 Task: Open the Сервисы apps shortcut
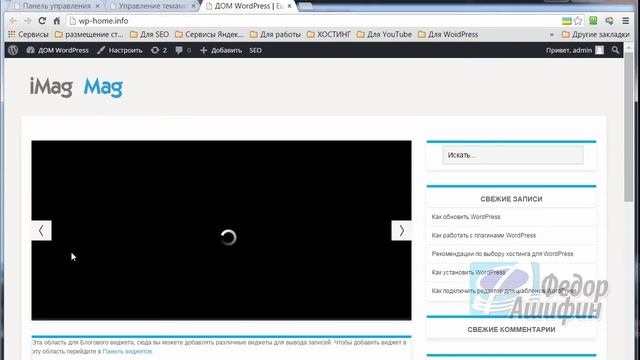click(x=28, y=34)
